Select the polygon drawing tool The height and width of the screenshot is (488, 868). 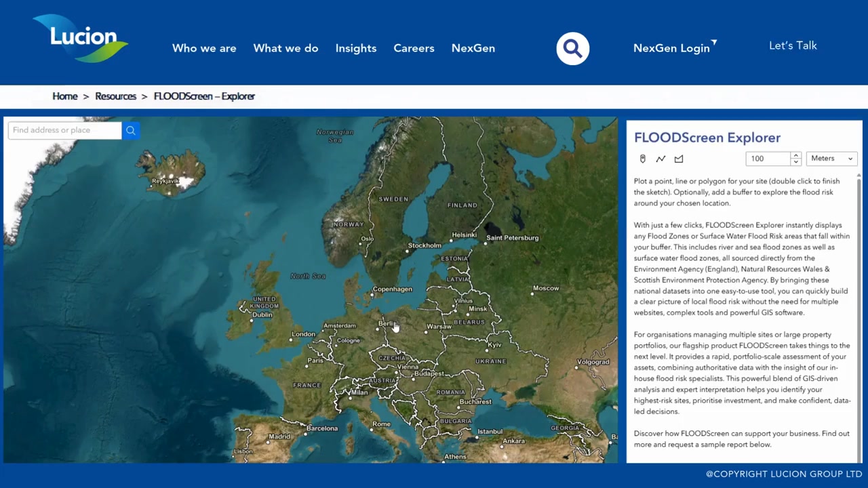click(x=679, y=159)
